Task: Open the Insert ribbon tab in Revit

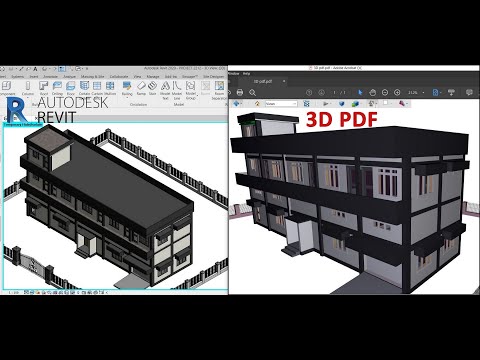Action: tap(34, 76)
